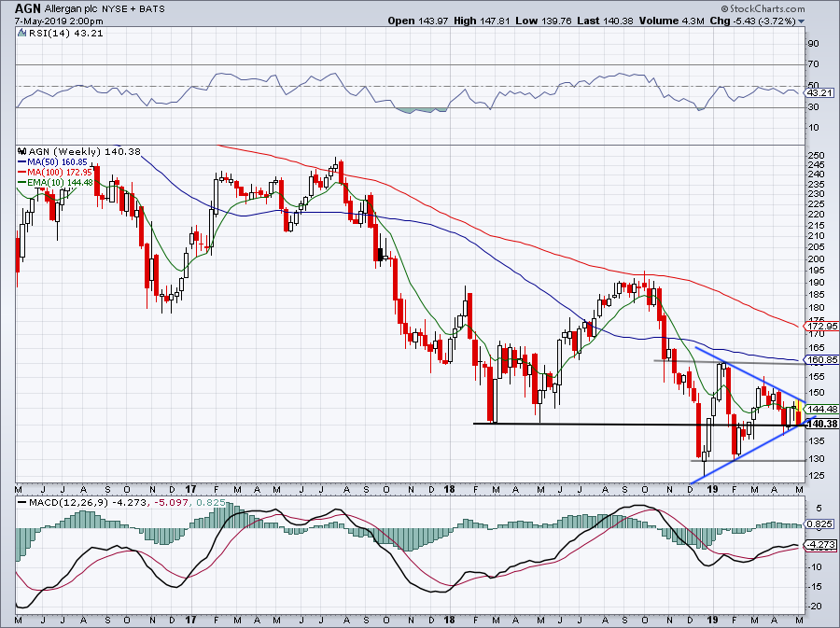Click the yellow highlighted latest weekly candle
Screen dimensions: 840x628
coord(799,412)
